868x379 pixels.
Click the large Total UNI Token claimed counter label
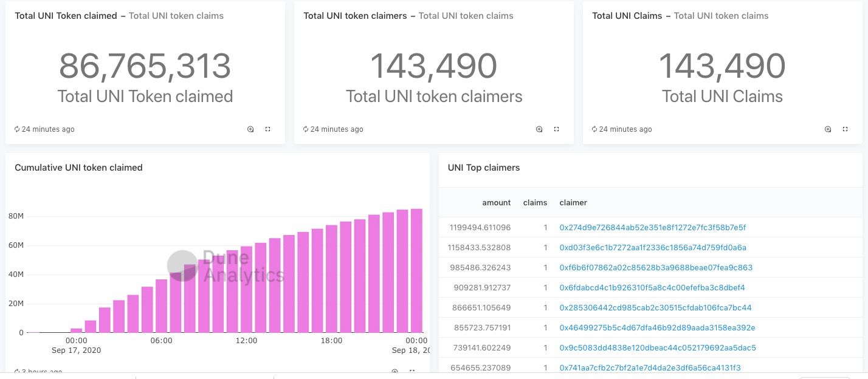pyautogui.click(x=145, y=97)
